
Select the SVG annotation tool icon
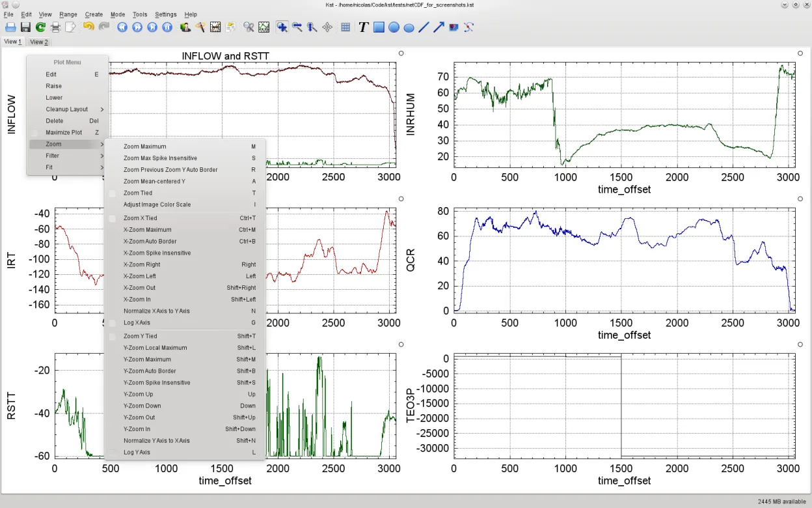[x=468, y=27]
